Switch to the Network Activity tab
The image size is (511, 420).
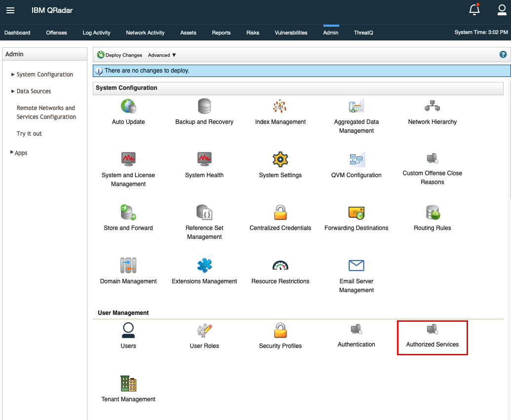pos(145,33)
